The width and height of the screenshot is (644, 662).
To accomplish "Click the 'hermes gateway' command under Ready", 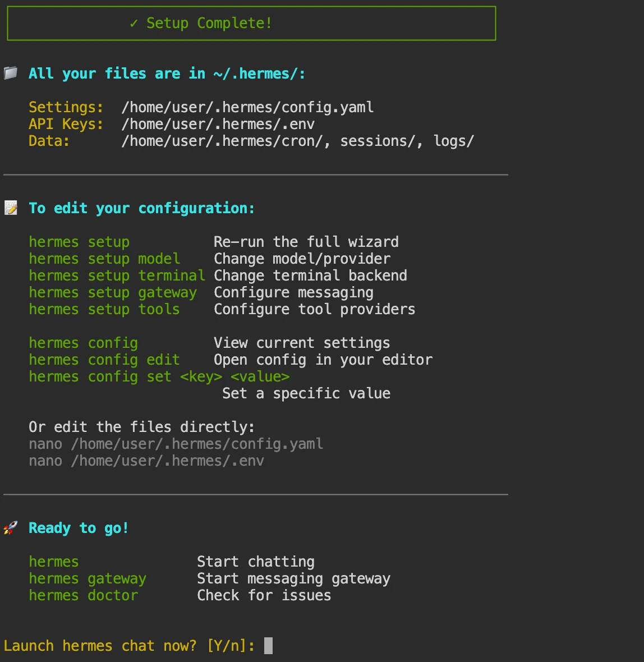I will click(x=88, y=578).
